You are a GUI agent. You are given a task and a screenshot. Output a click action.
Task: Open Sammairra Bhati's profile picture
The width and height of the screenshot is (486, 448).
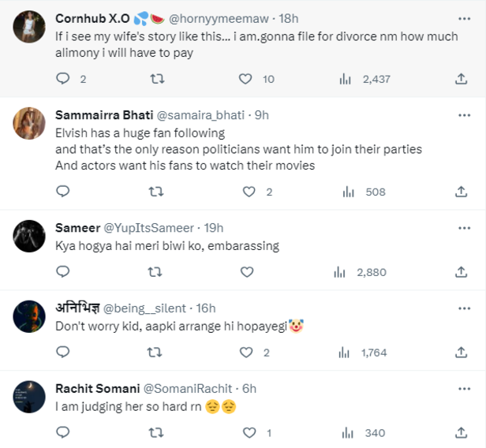click(30, 122)
